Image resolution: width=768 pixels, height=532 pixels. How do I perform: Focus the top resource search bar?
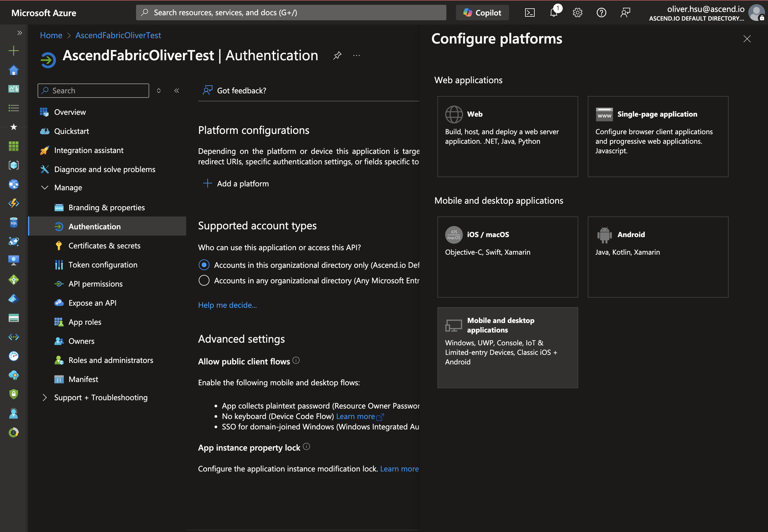tap(291, 13)
